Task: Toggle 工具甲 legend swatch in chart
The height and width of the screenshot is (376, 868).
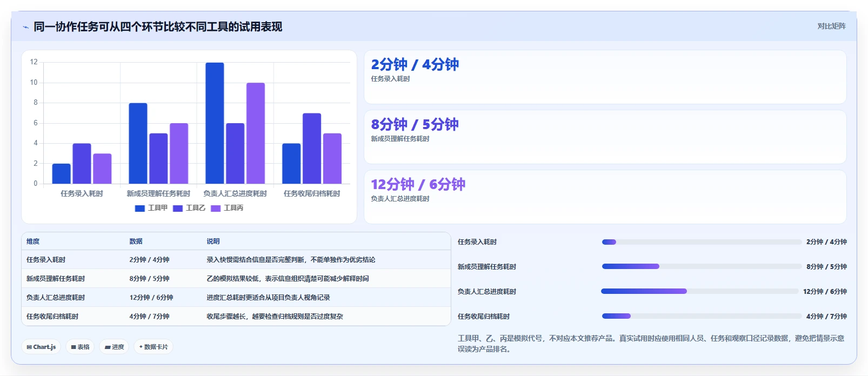Action: [139, 208]
